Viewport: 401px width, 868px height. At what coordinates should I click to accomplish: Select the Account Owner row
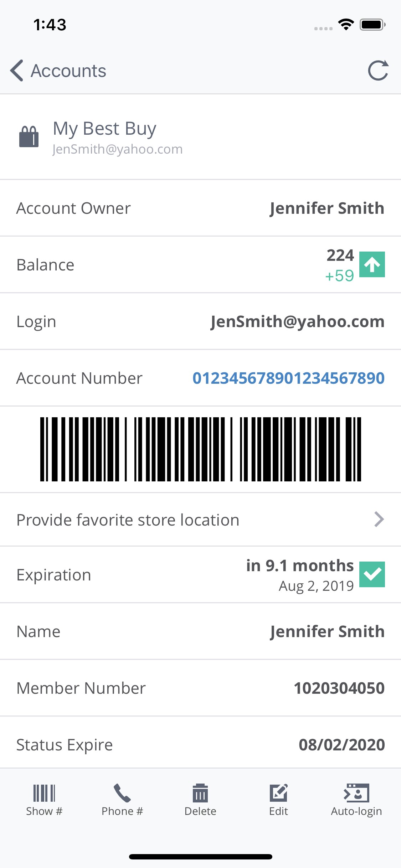pos(200,208)
